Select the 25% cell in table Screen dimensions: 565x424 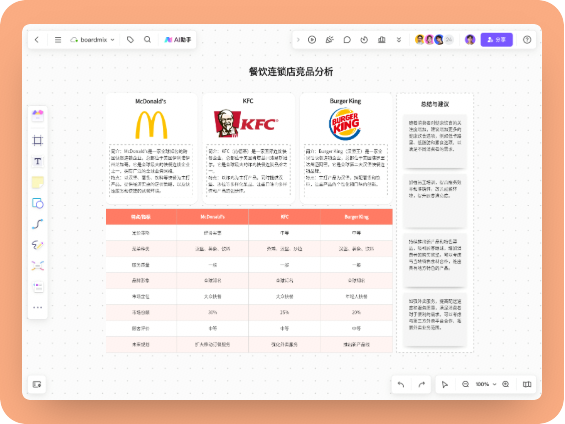click(285, 312)
